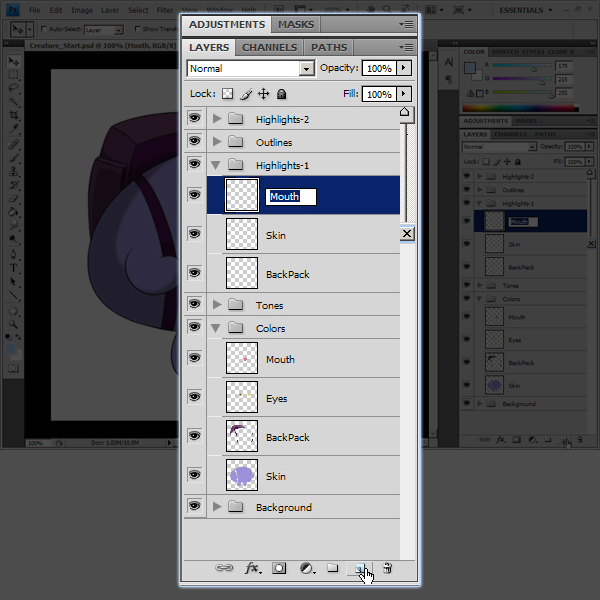Hide selected Mouth layer via eye, enlarged panel
This screenshot has width=600, height=600.
click(194, 195)
